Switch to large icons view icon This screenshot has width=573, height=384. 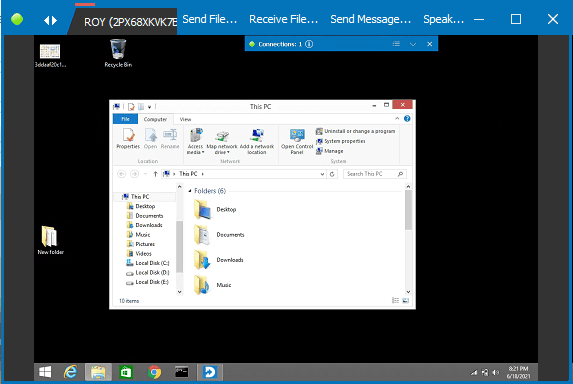(x=406, y=300)
